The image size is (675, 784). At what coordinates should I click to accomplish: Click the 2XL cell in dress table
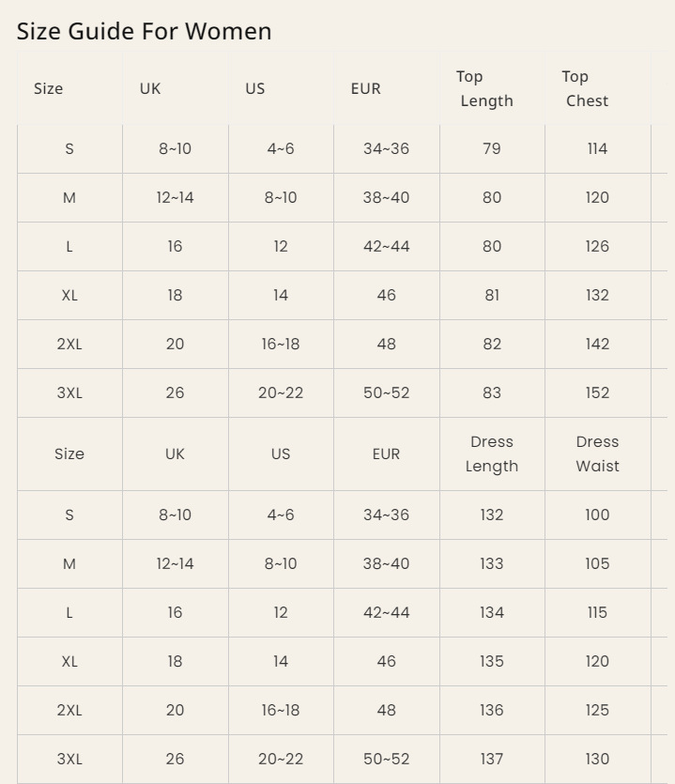coord(69,710)
